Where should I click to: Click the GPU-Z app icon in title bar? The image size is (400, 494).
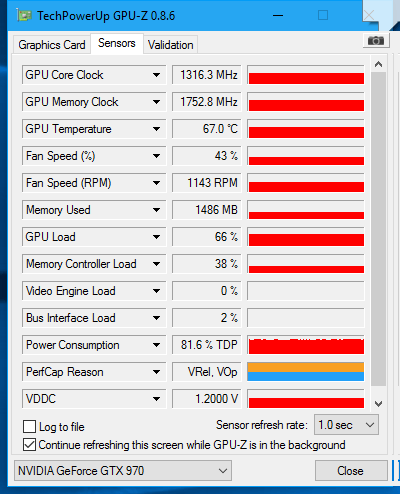[24, 16]
